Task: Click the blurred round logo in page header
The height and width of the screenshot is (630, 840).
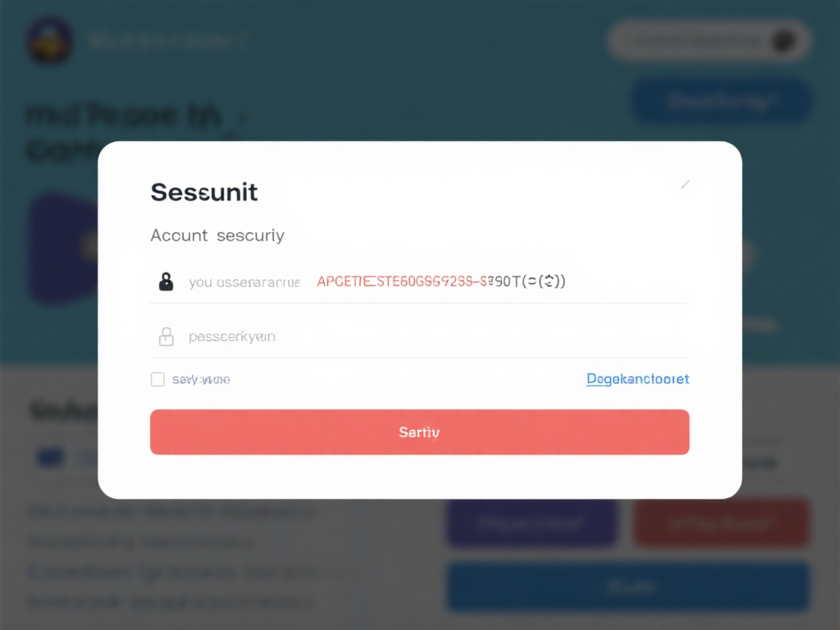Action: pos(50,40)
